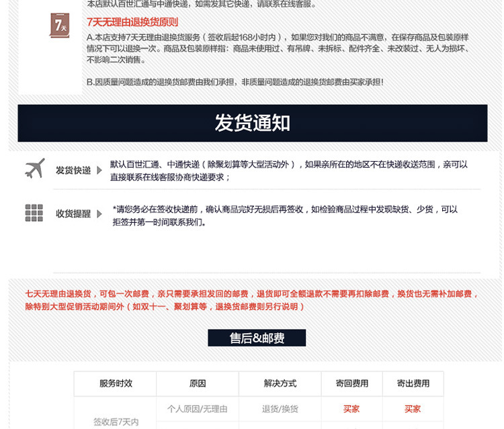Click the grid icon beside 收货提醒
504x429 pixels.
click(x=34, y=213)
